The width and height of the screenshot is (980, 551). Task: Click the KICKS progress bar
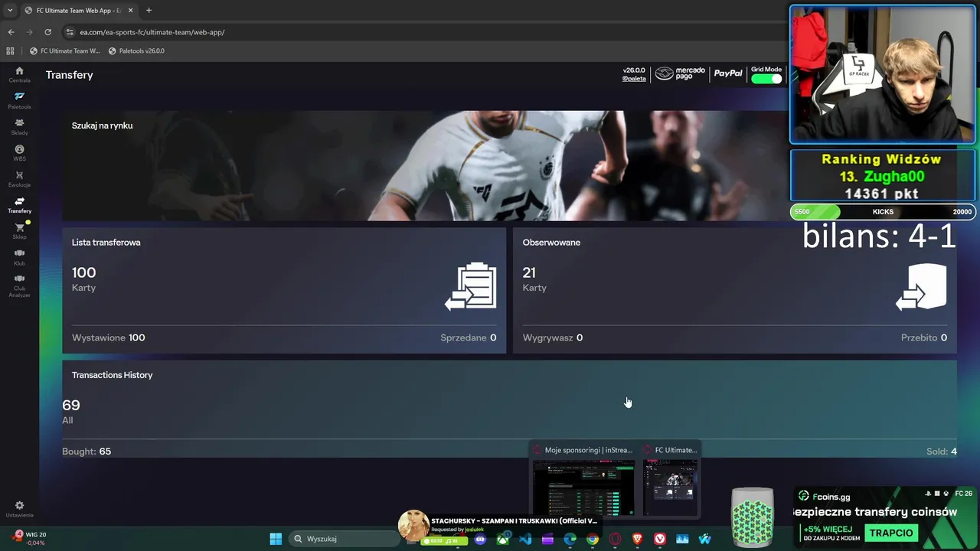[x=883, y=212]
